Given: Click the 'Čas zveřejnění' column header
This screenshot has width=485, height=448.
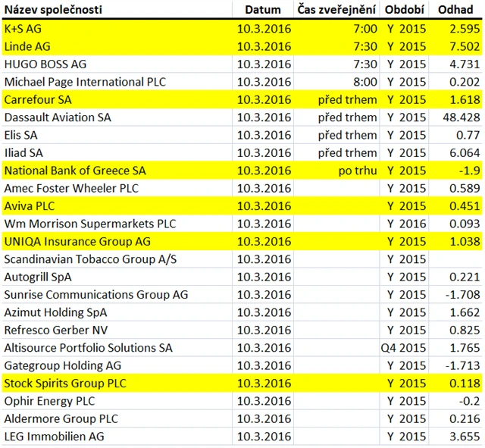Looking at the screenshot, I should point(337,11).
